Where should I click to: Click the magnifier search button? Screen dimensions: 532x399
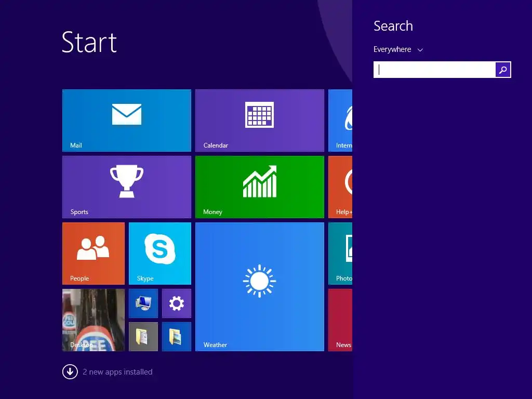pos(503,70)
